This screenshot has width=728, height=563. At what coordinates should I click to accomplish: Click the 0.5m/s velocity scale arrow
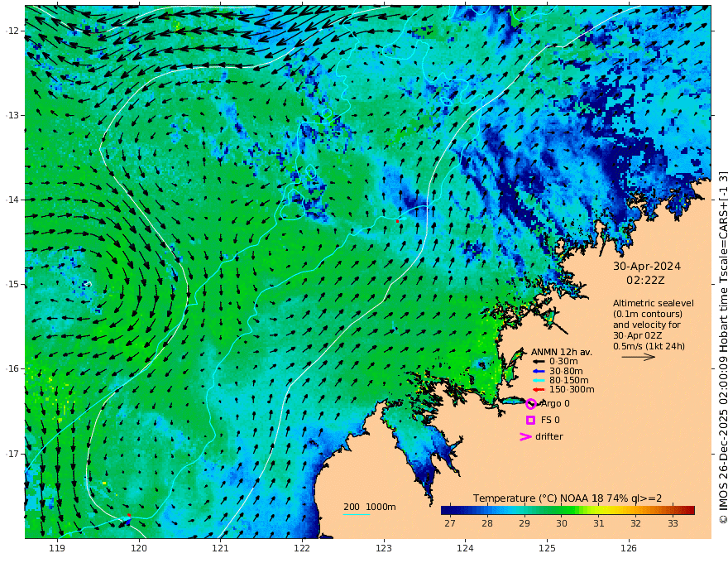tap(639, 357)
